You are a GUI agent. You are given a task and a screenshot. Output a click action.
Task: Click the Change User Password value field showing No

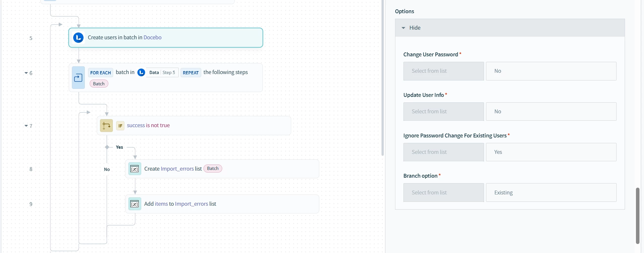551,71
